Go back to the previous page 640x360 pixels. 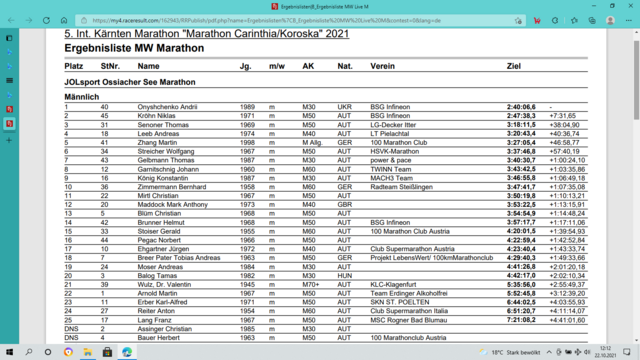coord(11,20)
